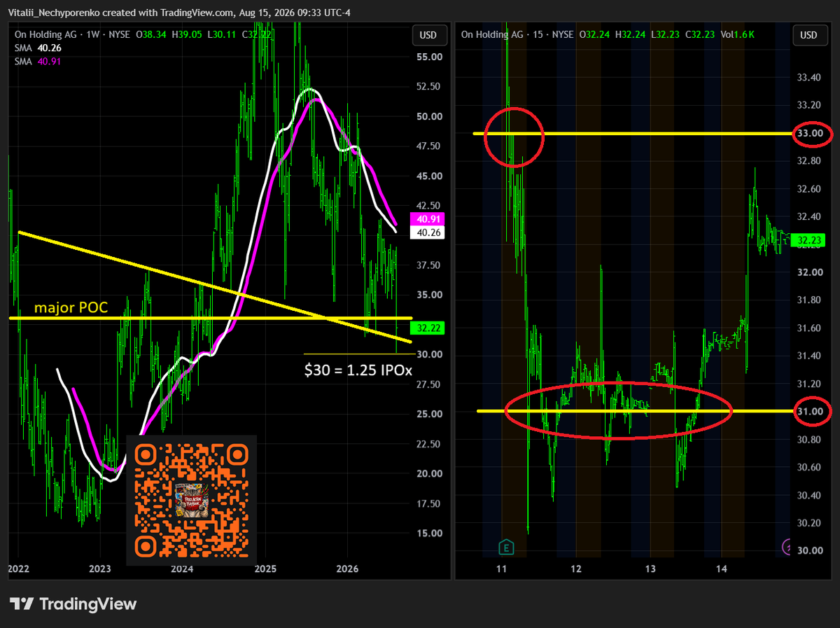Click the magenta 40.91 price label
The image size is (840, 628).
[x=428, y=219]
